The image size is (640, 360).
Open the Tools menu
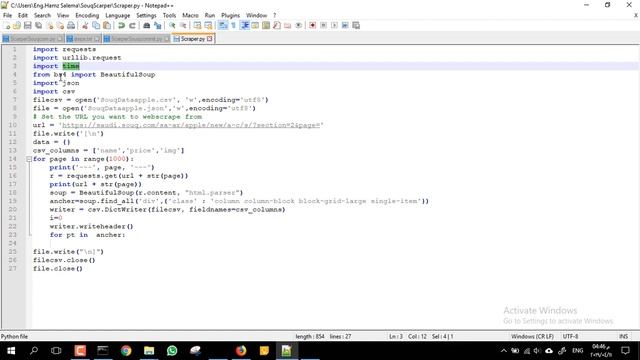[169, 15]
